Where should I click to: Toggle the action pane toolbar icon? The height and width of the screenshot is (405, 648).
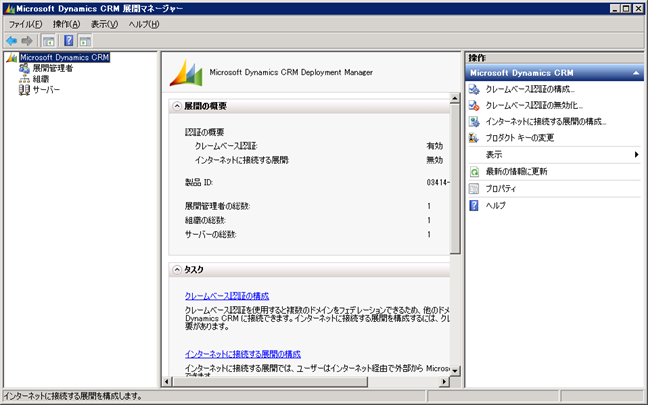85,41
